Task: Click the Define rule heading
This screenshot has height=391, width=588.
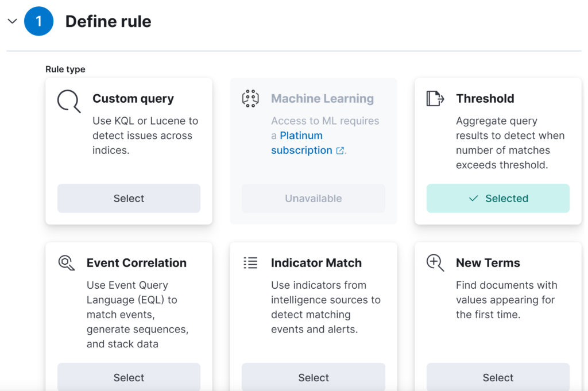Action: [x=109, y=21]
